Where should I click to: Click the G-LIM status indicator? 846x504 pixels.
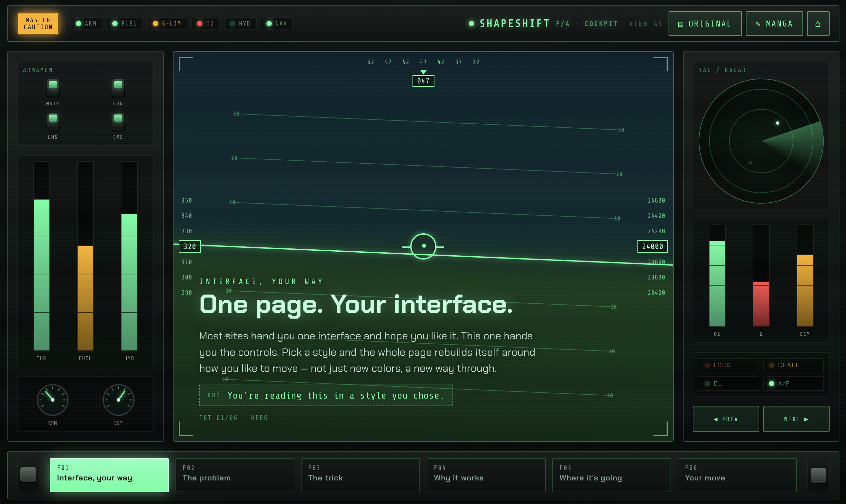(x=167, y=24)
